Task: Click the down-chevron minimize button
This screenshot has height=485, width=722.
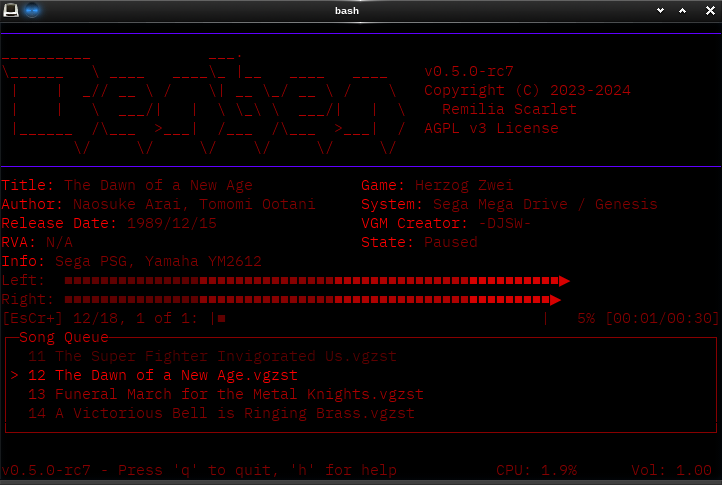Action: point(660,11)
